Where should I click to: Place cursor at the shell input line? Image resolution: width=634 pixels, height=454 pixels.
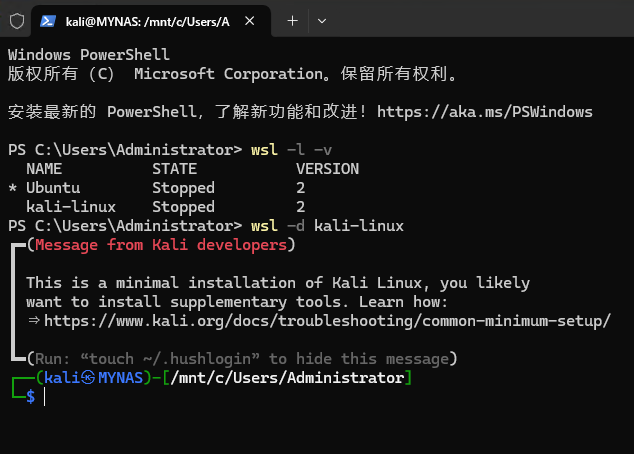(x=44, y=397)
